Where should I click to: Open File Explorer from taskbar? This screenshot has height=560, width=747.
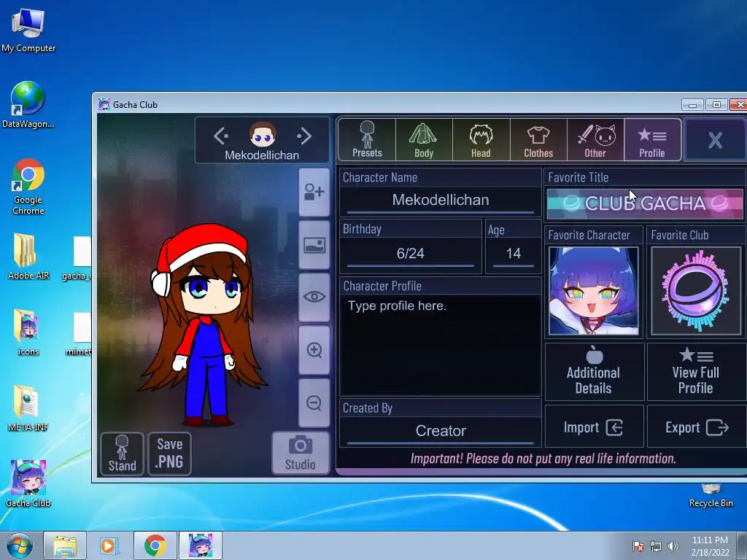65,545
